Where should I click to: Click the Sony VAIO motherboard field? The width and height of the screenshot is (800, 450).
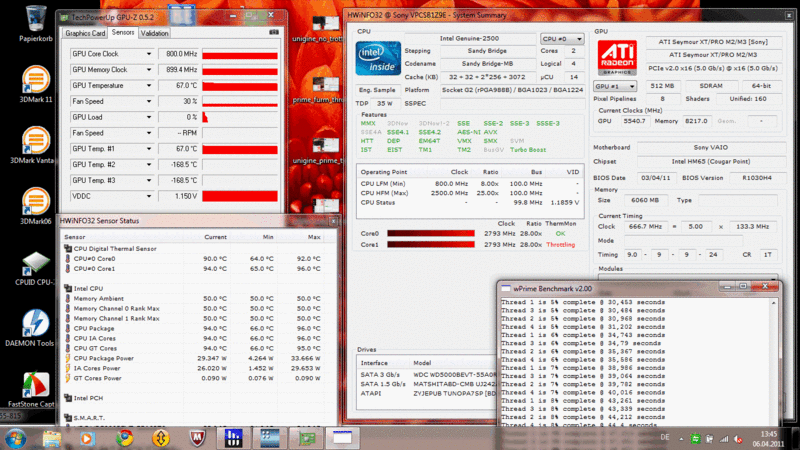(711, 147)
